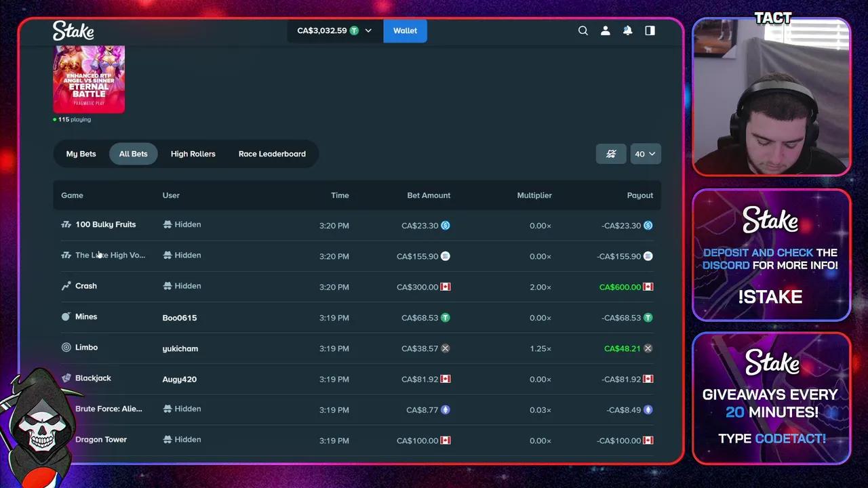Click the Game column header
Viewport: 868px width, 488px height.
pos(72,195)
